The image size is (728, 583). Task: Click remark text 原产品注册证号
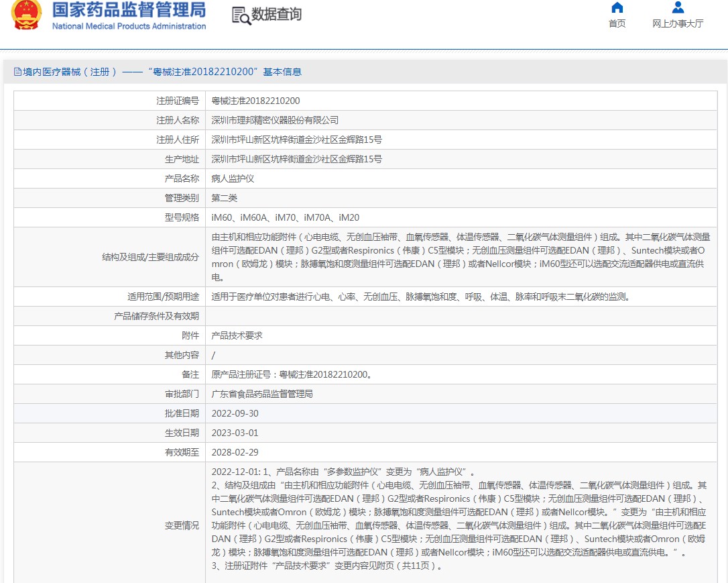point(292,375)
